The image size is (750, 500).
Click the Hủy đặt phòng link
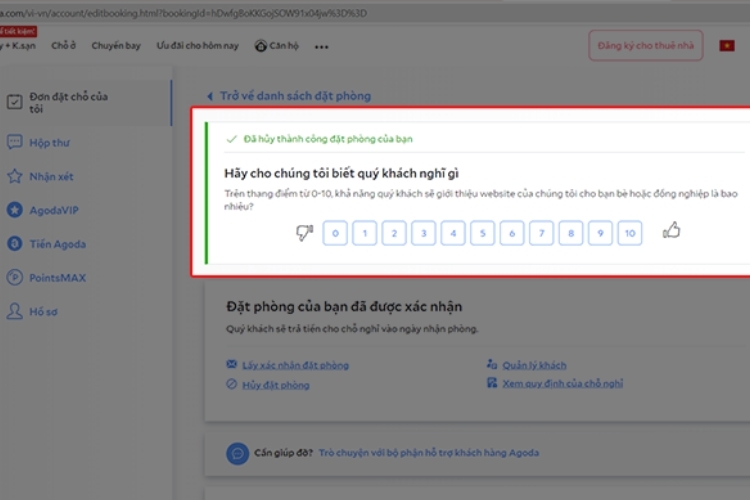pos(276,385)
